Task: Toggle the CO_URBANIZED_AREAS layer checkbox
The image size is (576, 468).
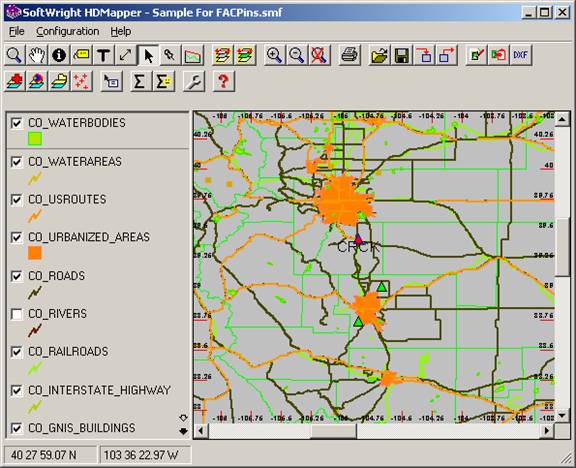Action: (17, 237)
